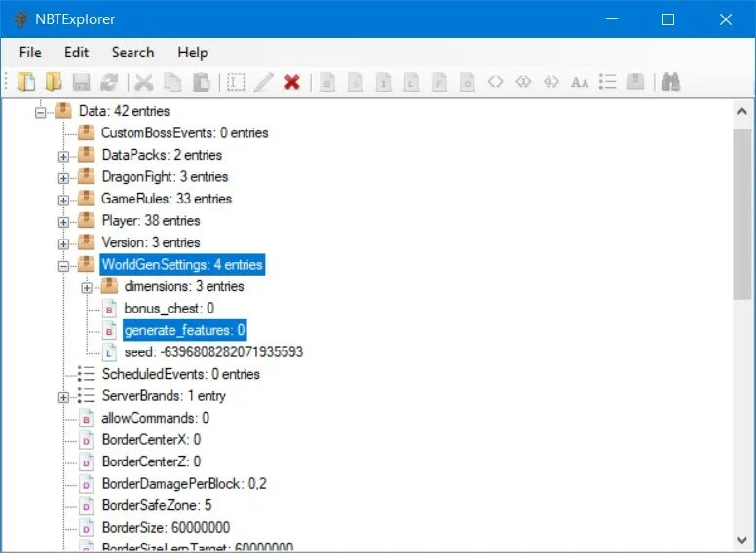Select 'DragonFight: 3 entries' row
Screen dimensions: 756x553
[x=165, y=177]
